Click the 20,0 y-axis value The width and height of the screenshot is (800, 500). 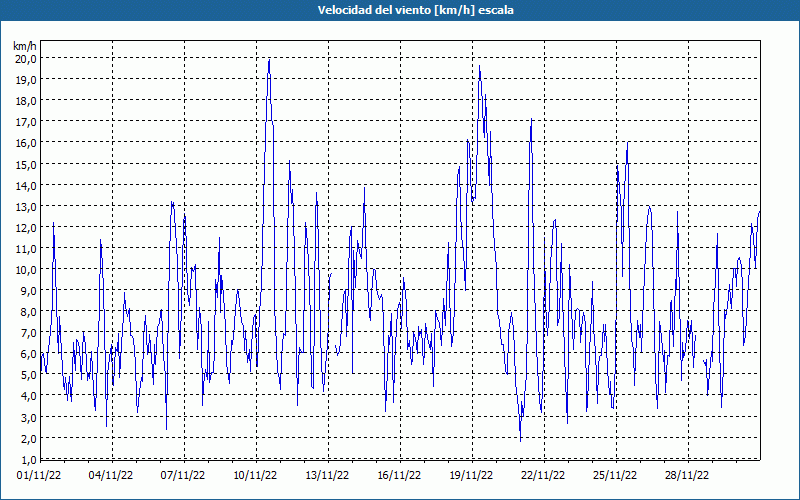(26, 59)
